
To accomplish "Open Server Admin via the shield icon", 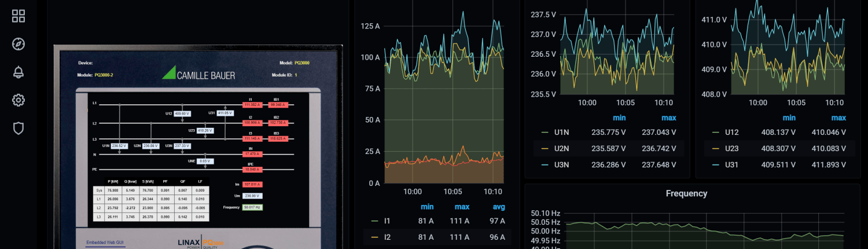I will [19, 128].
